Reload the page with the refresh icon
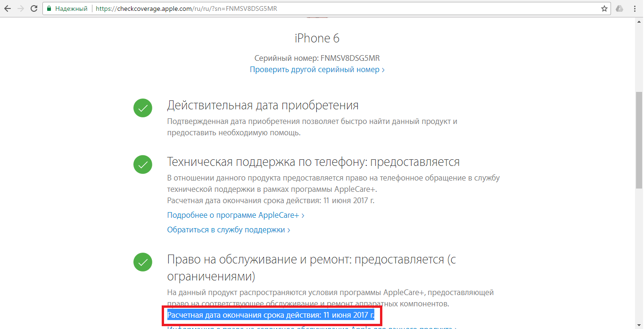Screen dimensions: 644x329 (34, 8)
